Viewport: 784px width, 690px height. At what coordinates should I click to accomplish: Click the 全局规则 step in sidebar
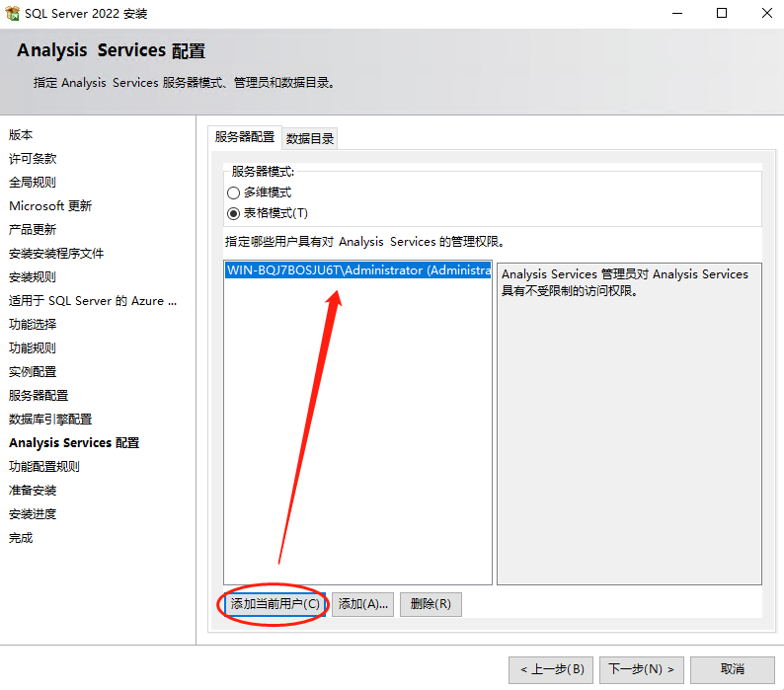coord(33,182)
